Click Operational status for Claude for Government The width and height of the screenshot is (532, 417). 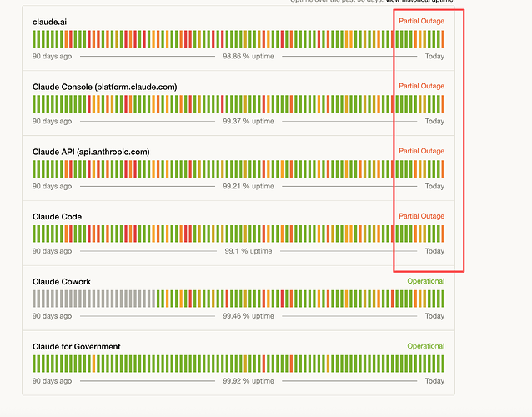tap(426, 346)
